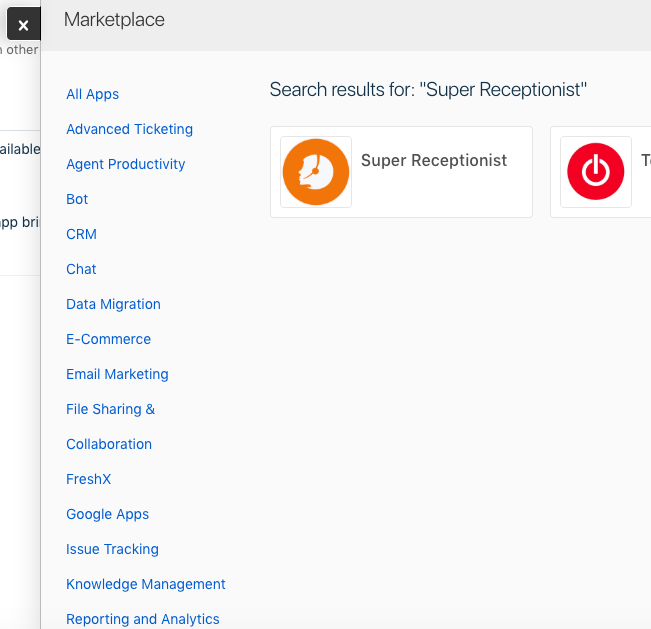Select Issue Tracking category
The image size is (651, 629).
coord(113,549)
